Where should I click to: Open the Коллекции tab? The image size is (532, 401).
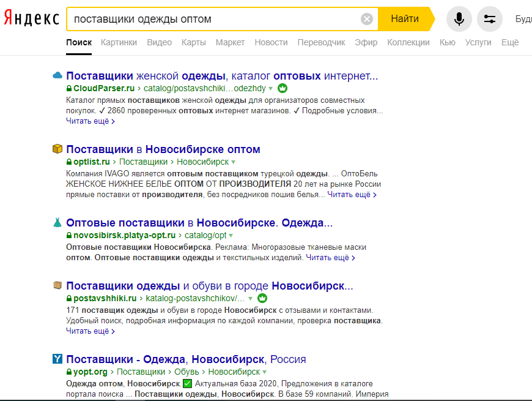[408, 42]
